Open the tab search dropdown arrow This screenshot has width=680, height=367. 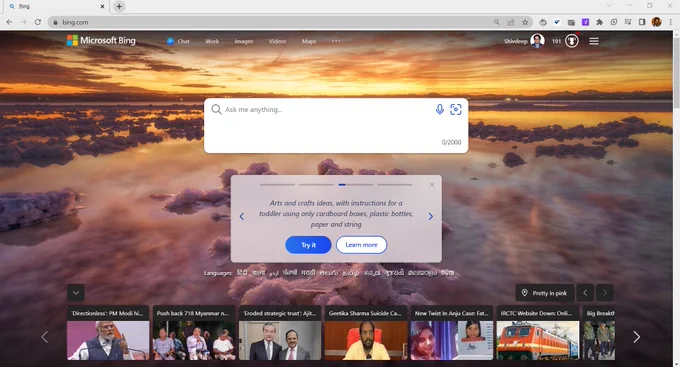(609, 6)
